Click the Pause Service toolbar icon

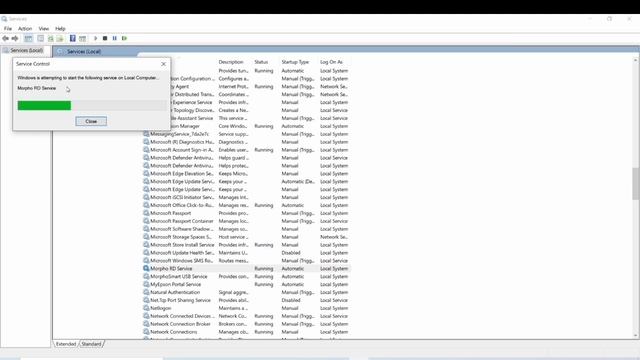(x=115, y=38)
